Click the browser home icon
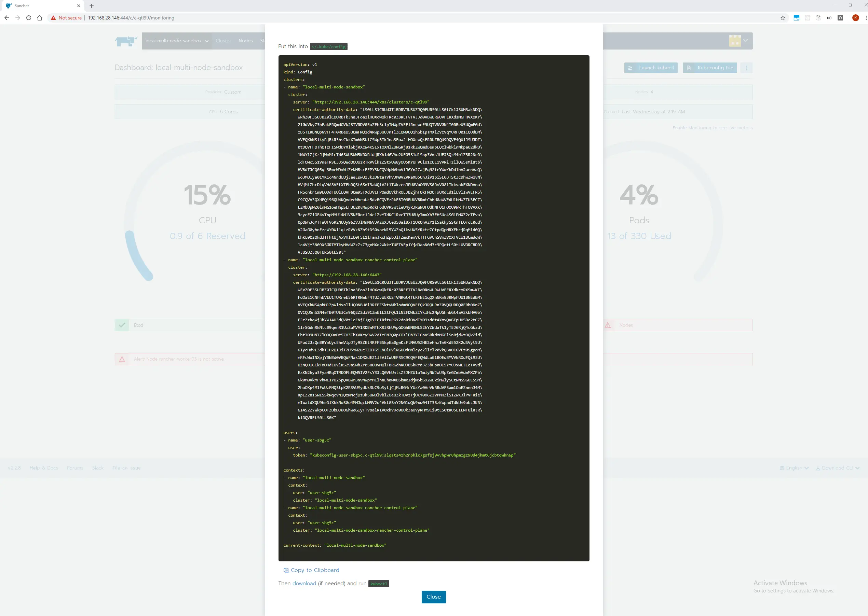The height and width of the screenshot is (616, 868). 40,18
